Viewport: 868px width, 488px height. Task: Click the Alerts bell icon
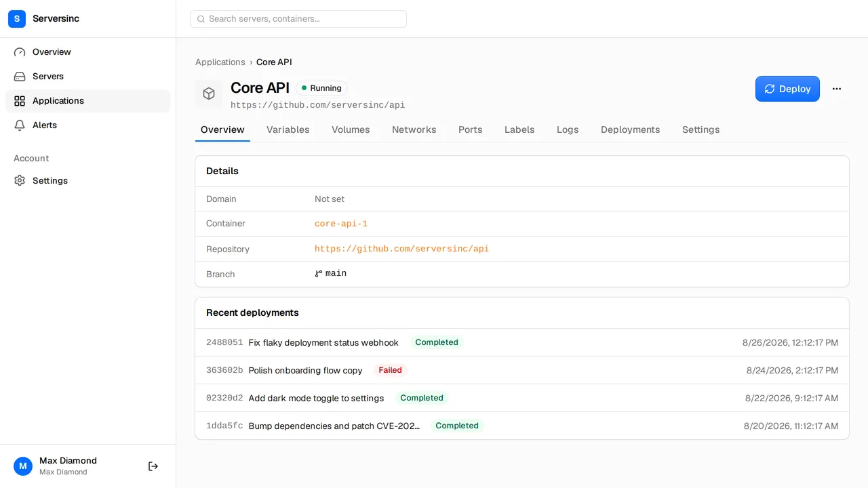point(20,125)
